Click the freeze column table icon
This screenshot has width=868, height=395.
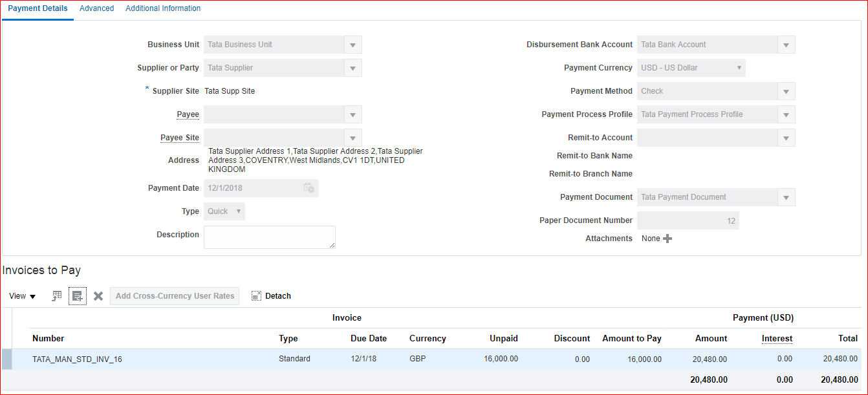(x=57, y=296)
